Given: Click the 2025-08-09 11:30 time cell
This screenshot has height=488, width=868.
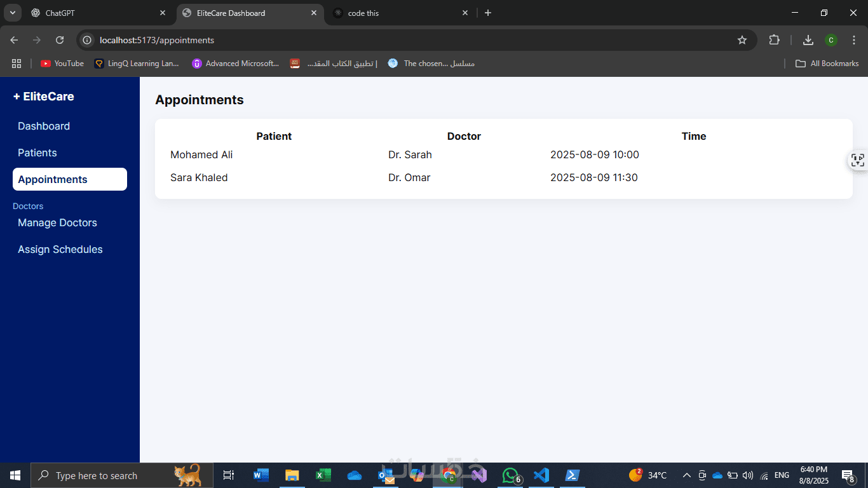Looking at the screenshot, I should [x=594, y=177].
